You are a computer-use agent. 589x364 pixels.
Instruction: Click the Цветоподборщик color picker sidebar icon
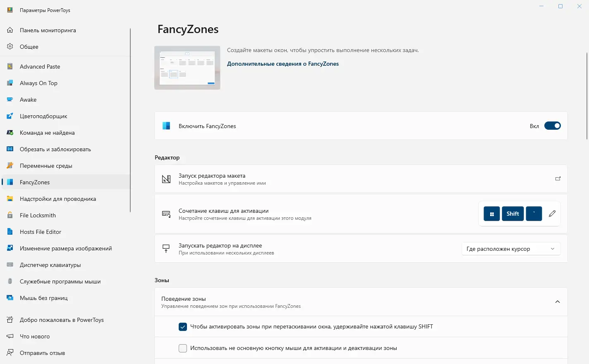tap(10, 116)
